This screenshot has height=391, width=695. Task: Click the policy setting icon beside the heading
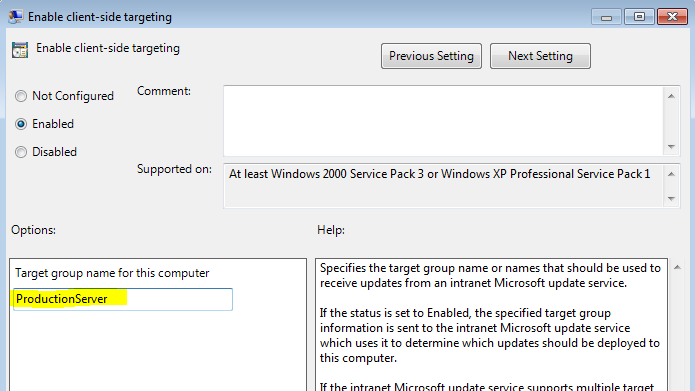click(20, 50)
